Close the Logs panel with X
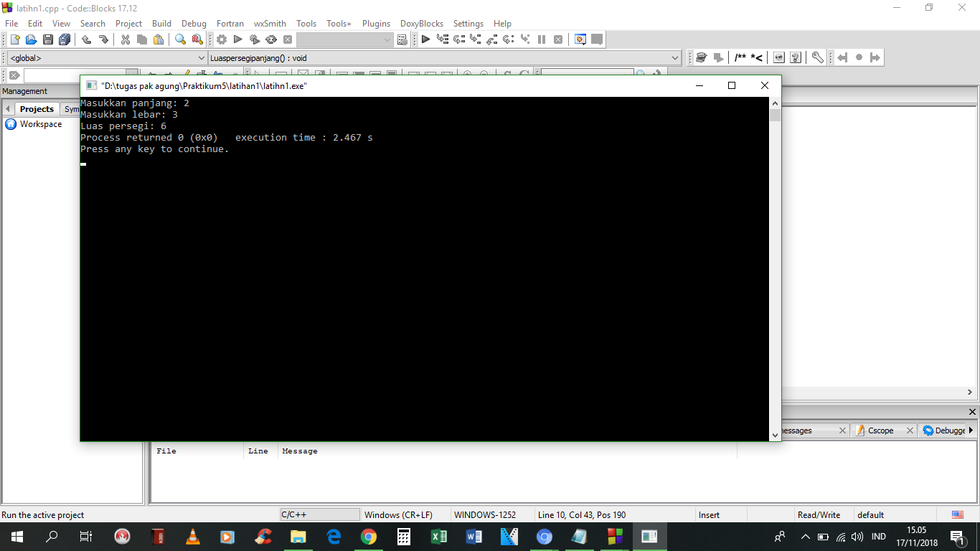The width and height of the screenshot is (980, 551). [972, 412]
